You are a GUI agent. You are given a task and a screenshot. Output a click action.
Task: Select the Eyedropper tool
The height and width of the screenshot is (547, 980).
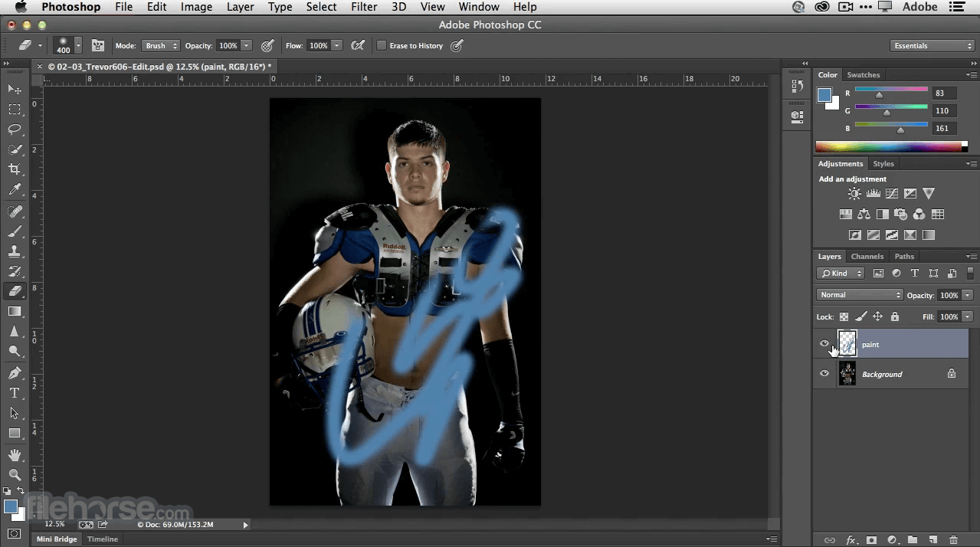click(x=15, y=190)
